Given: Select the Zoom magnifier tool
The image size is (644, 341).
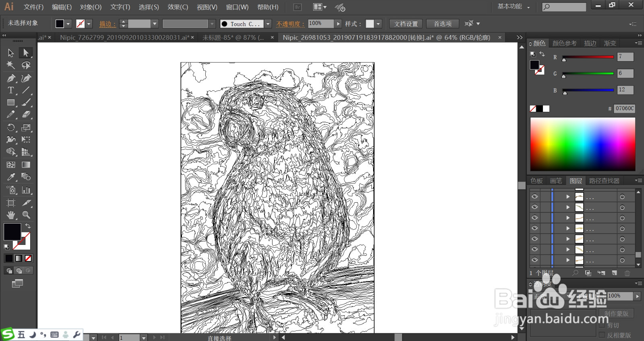Looking at the screenshot, I should pos(26,215).
